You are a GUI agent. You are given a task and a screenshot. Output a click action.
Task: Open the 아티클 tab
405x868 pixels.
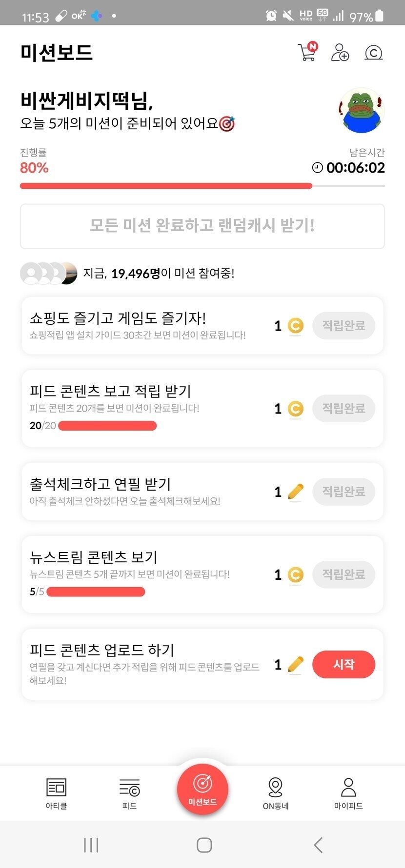coord(56,793)
